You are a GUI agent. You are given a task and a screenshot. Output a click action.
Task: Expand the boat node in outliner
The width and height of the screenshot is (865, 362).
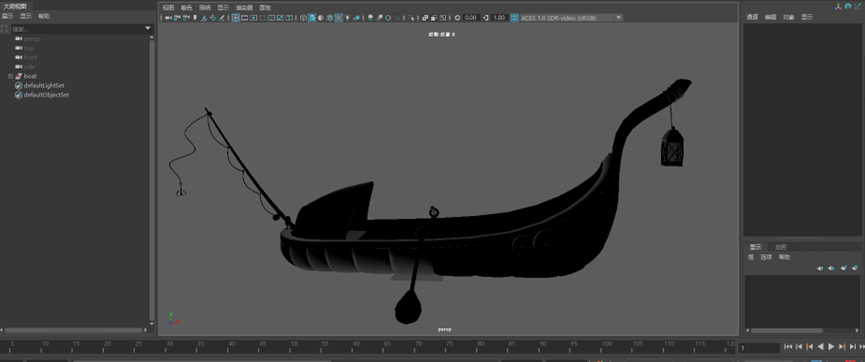[x=10, y=76]
